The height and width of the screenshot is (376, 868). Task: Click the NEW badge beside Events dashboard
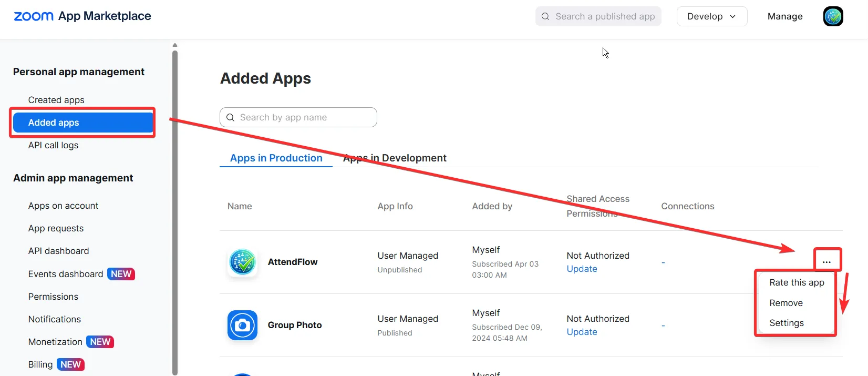point(121,274)
